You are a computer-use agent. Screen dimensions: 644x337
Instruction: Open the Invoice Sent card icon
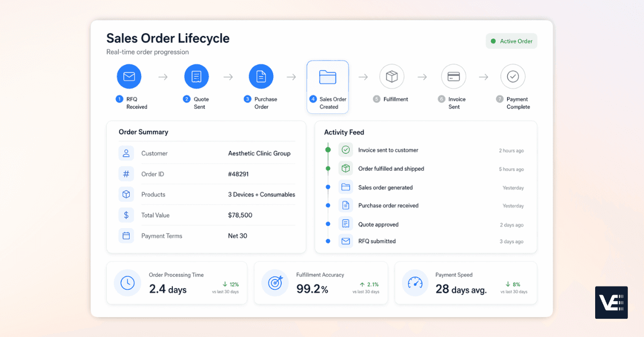[x=453, y=76]
